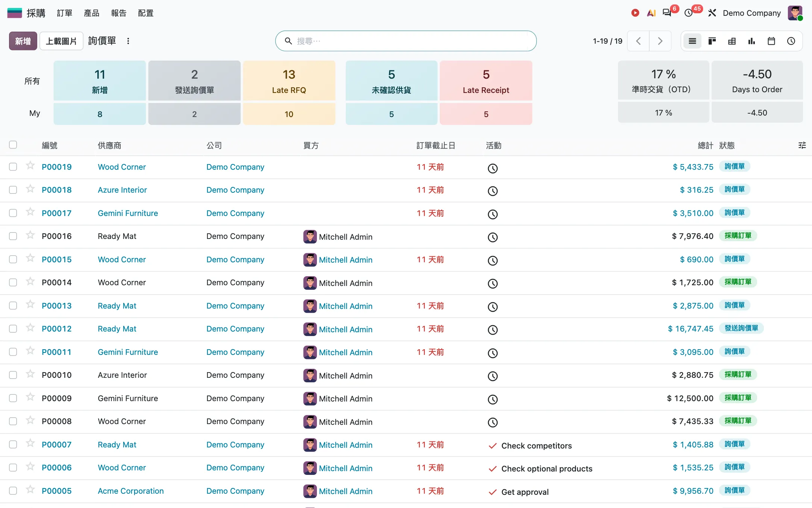Open the three-dot actions menu beside 詢價單

pos(128,41)
